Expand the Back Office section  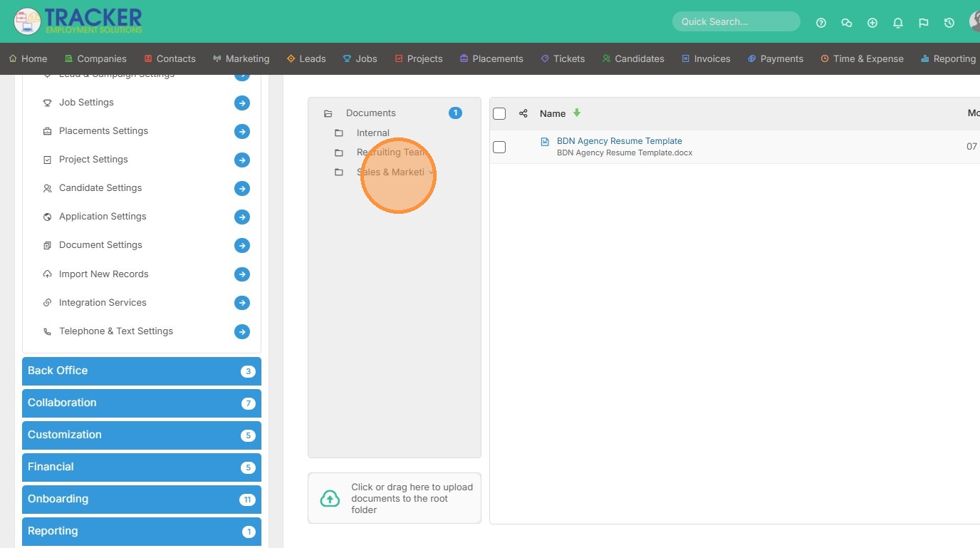pos(142,371)
